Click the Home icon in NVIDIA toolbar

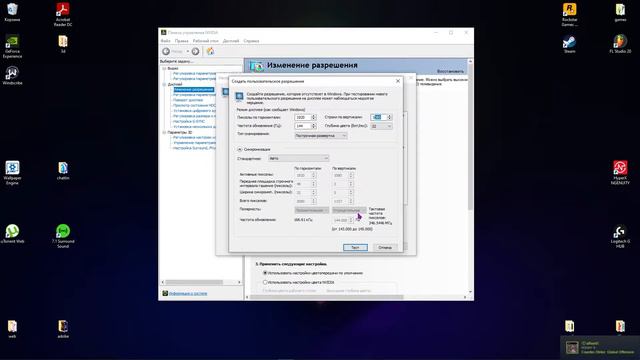coord(210,51)
